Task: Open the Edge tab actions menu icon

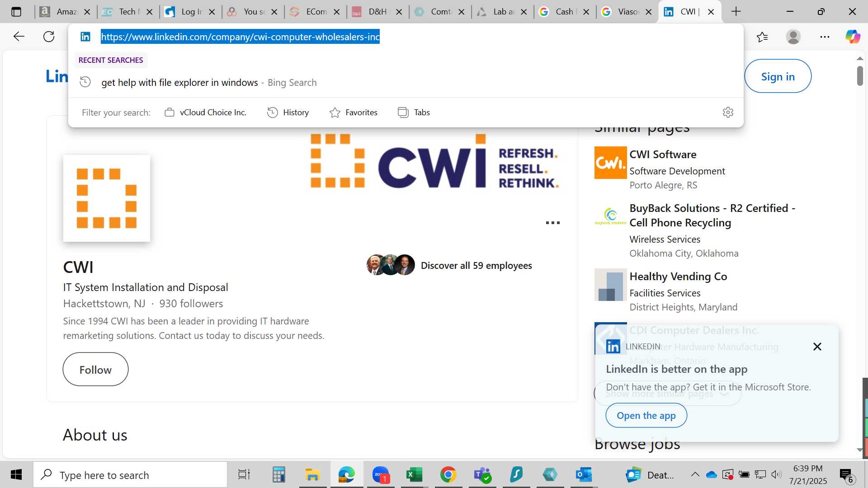Action: pos(16,12)
